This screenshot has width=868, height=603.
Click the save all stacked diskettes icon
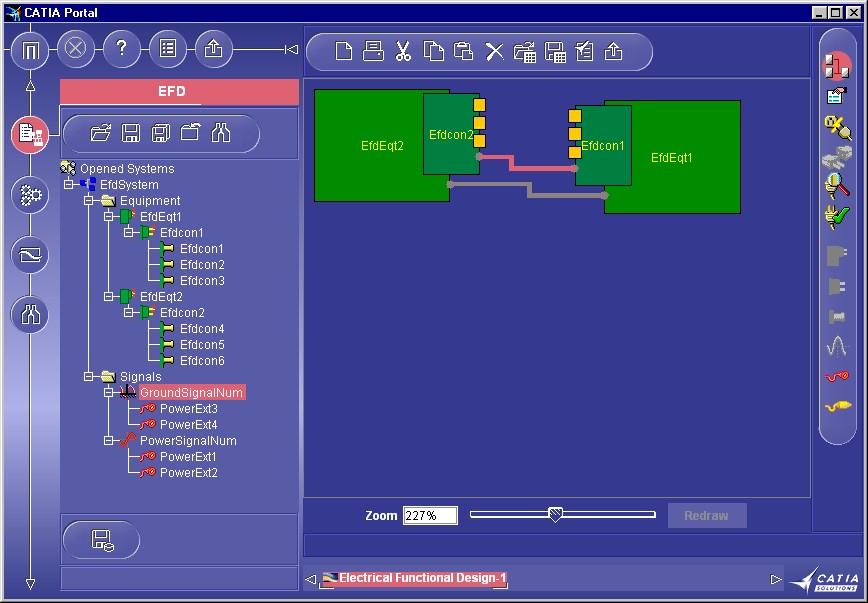coord(161,133)
